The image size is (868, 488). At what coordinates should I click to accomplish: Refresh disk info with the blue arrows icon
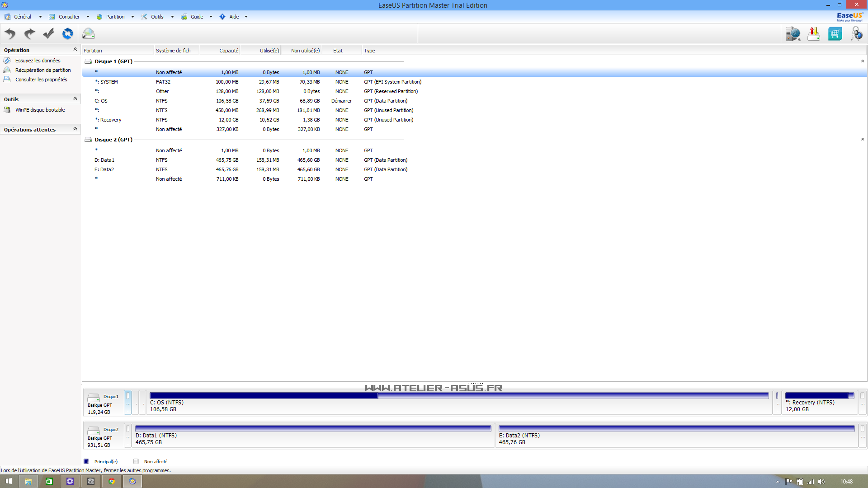coord(67,34)
